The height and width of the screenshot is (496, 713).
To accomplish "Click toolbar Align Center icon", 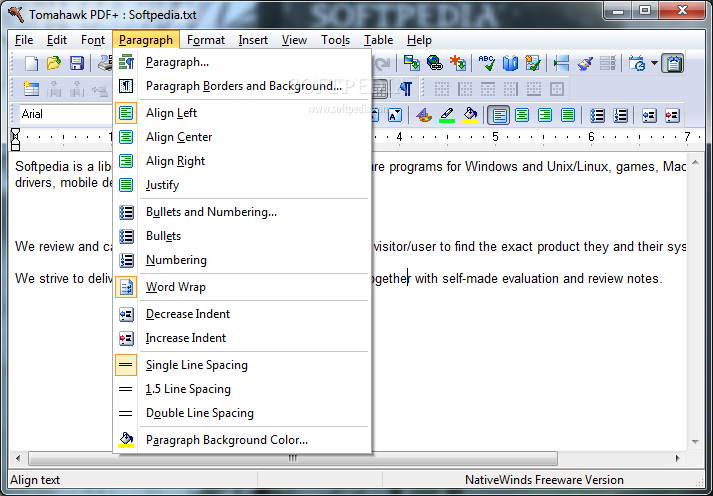I will [x=522, y=115].
